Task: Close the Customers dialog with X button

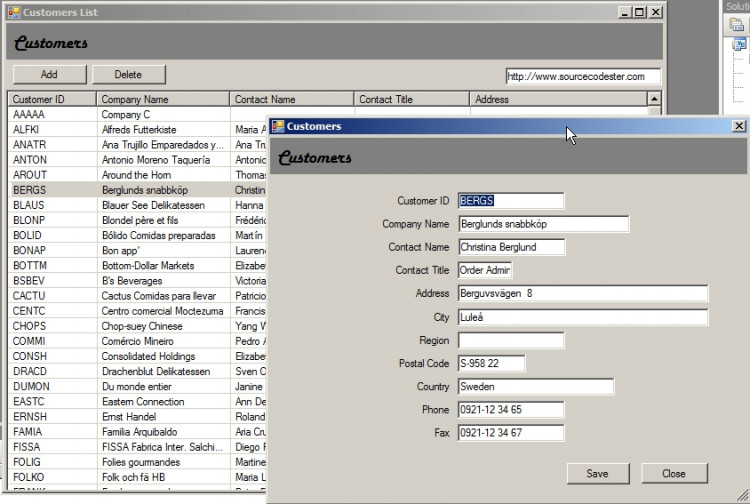Action: [739, 126]
